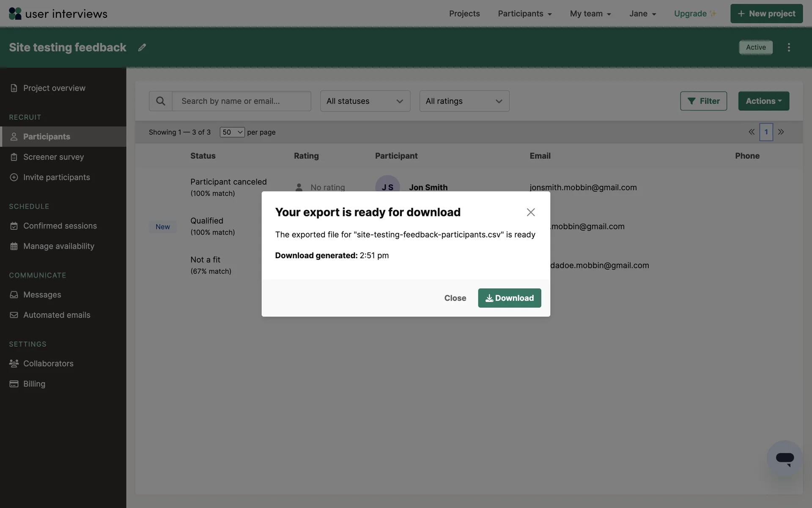Go to the last page using the double chevron
The height and width of the screenshot is (508, 812).
tap(781, 132)
